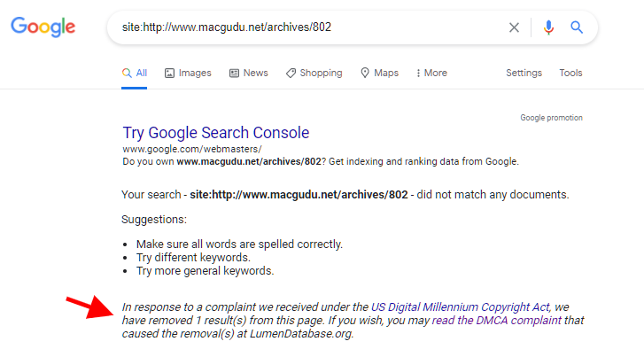The width and height of the screenshot is (644, 357).
Task: Switch to the Images results tab
Action: 188,74
